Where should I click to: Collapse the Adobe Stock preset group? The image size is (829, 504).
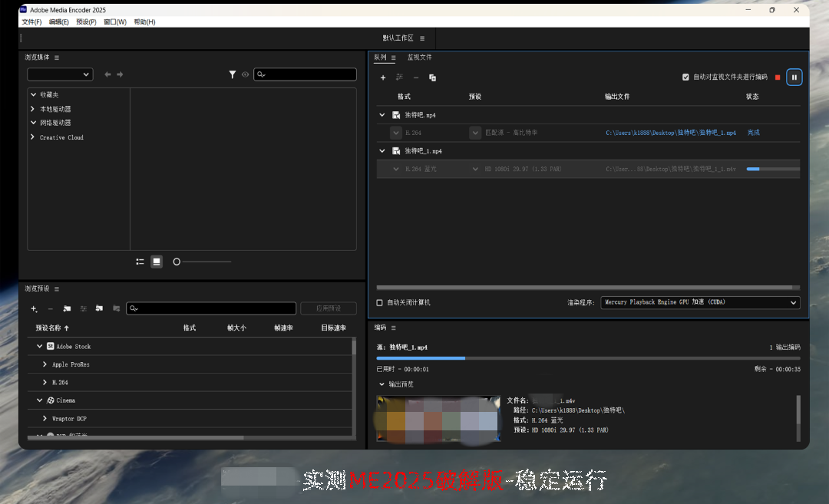[x=40, y=346]
